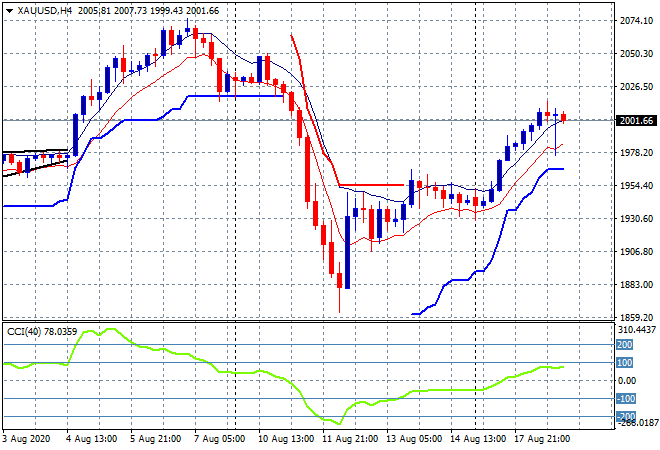Screen dimensions: 660x450
Task: Click the 1978.20 price axis label
Action: point(636,153)
